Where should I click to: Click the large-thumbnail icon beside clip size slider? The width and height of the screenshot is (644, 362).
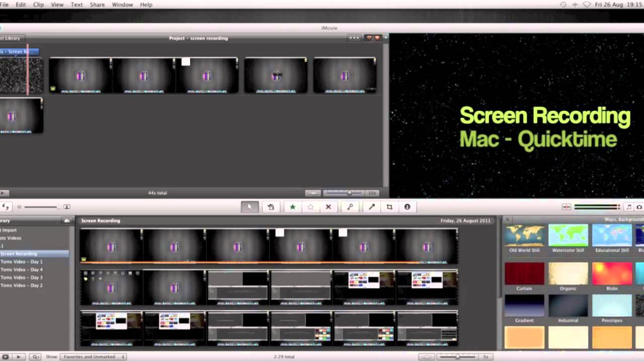[x=66, y=207]
